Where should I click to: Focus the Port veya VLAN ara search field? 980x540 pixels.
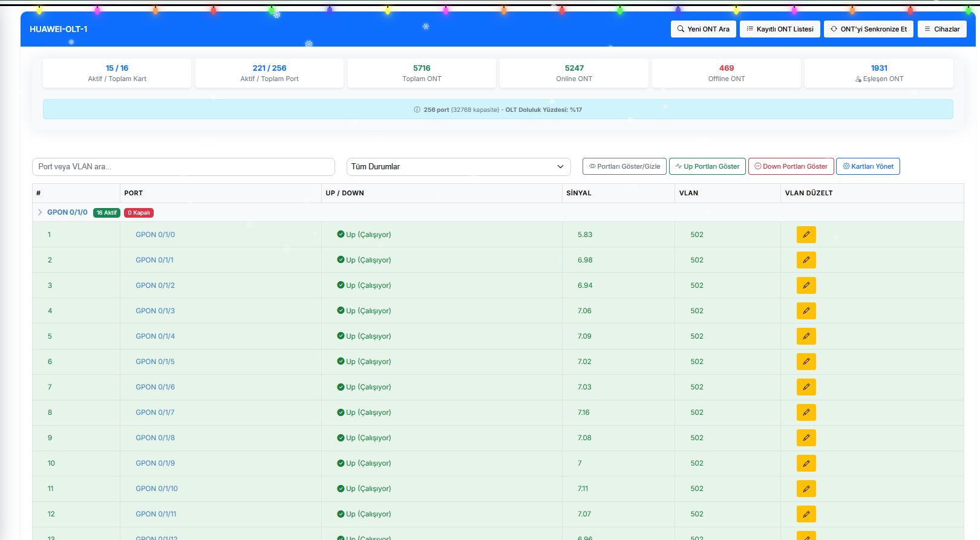(x=183, y=167)
